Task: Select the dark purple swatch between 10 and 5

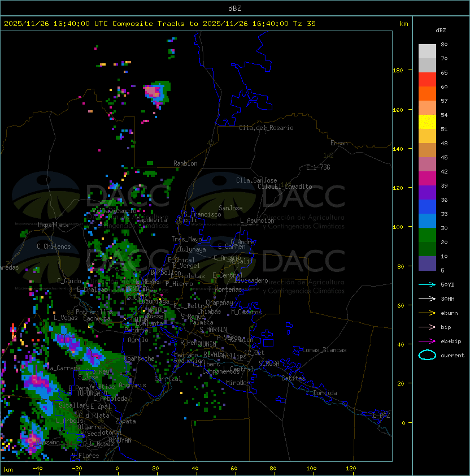Action: 427,263
